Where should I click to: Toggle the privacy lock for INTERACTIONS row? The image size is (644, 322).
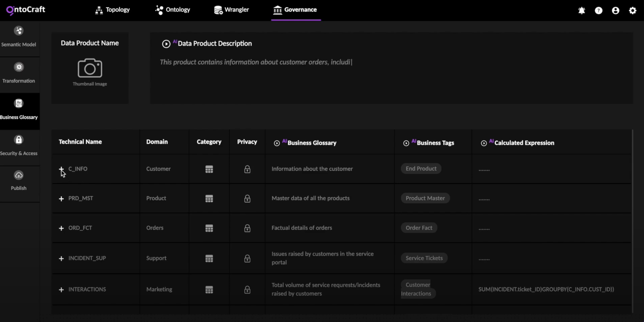[x=247, y=289]
